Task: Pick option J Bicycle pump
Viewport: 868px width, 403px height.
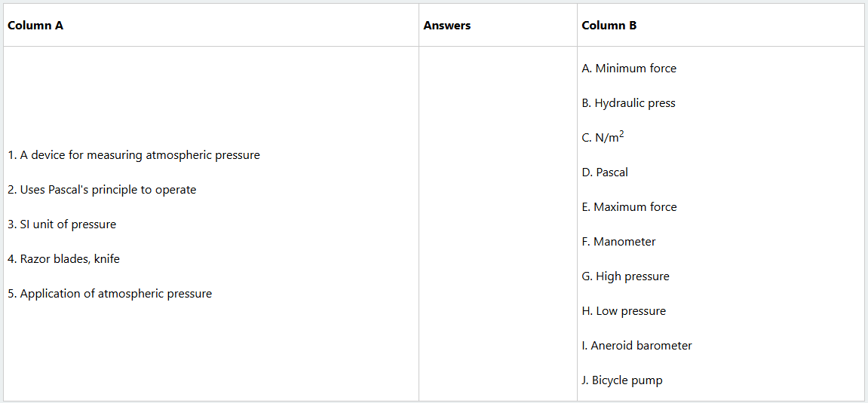Action: [x=622, y=380]
